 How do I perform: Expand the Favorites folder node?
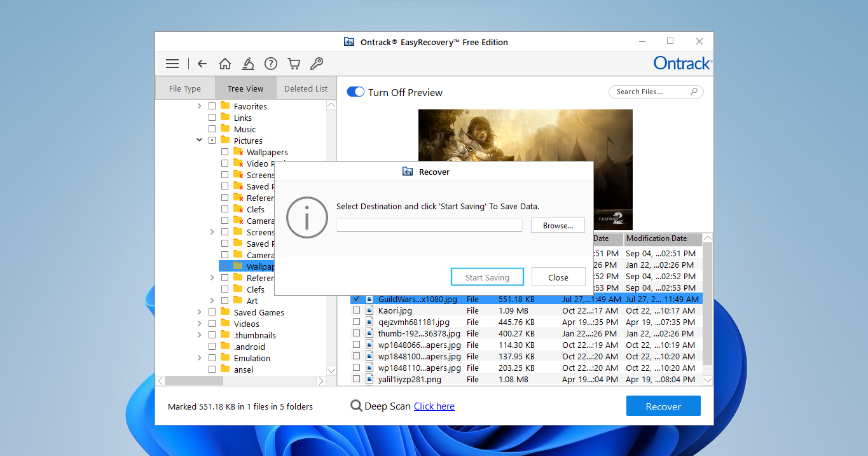199,106
